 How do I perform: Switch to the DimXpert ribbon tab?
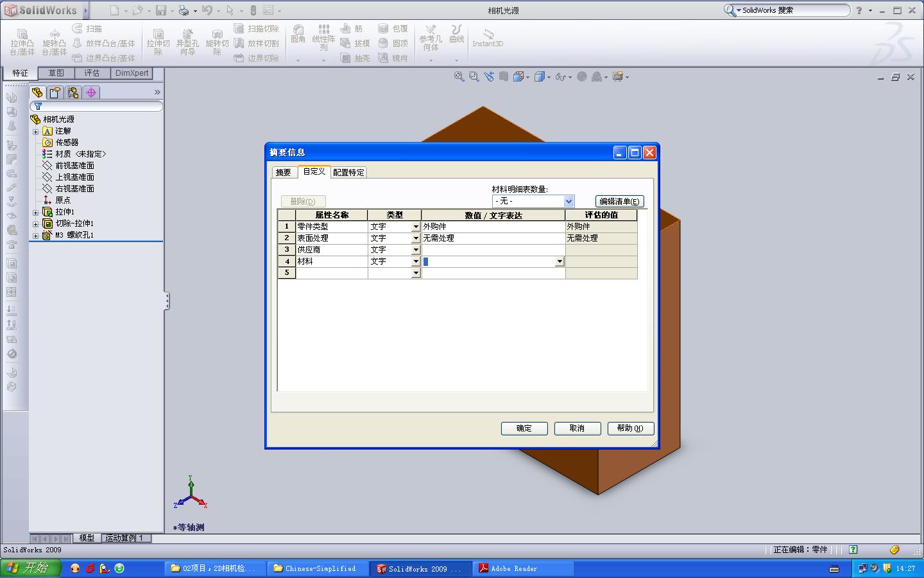[x=132, y=73]
